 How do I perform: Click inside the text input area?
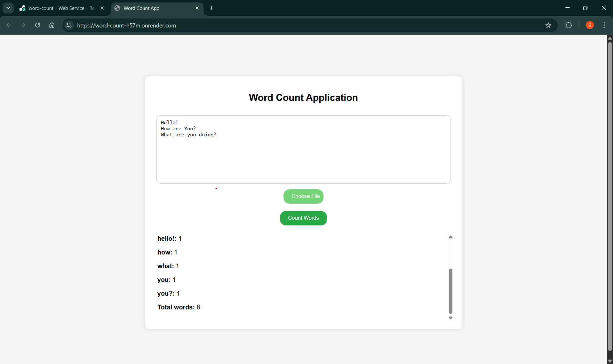303,149
